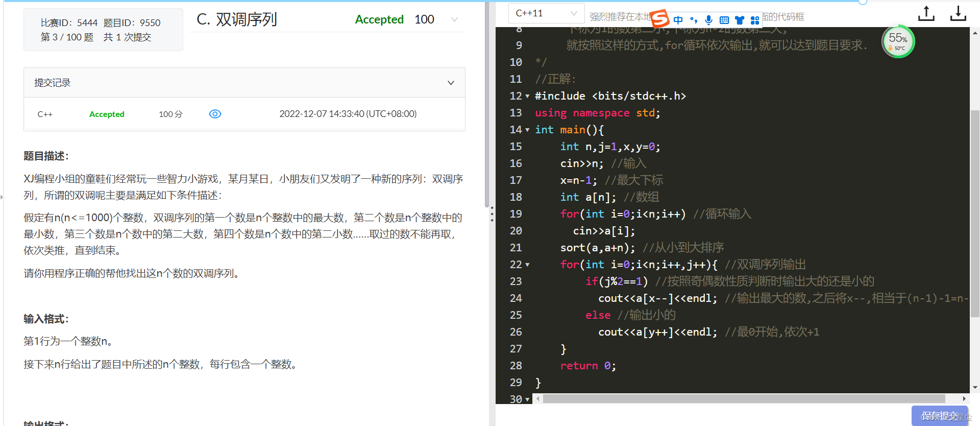Viewport: 980px width, 426px height.
Task: Click the Sogou input method logo
Action: pyautogui.click(x=659, y=19)
